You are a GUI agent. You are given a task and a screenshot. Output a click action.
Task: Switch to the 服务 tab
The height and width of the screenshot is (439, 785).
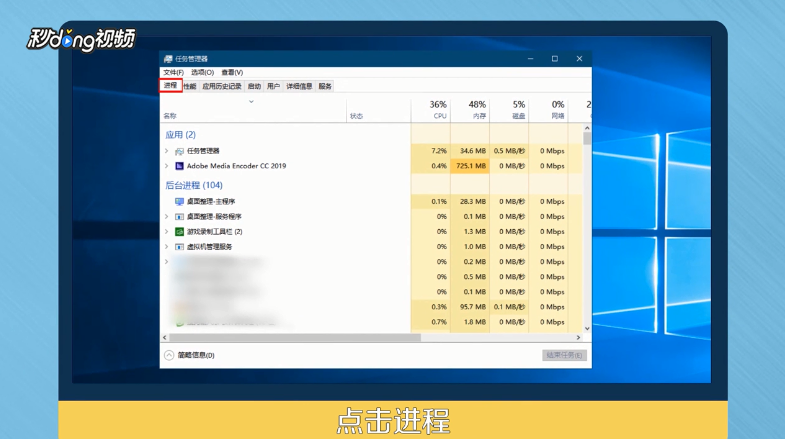(x=325, y=86)
